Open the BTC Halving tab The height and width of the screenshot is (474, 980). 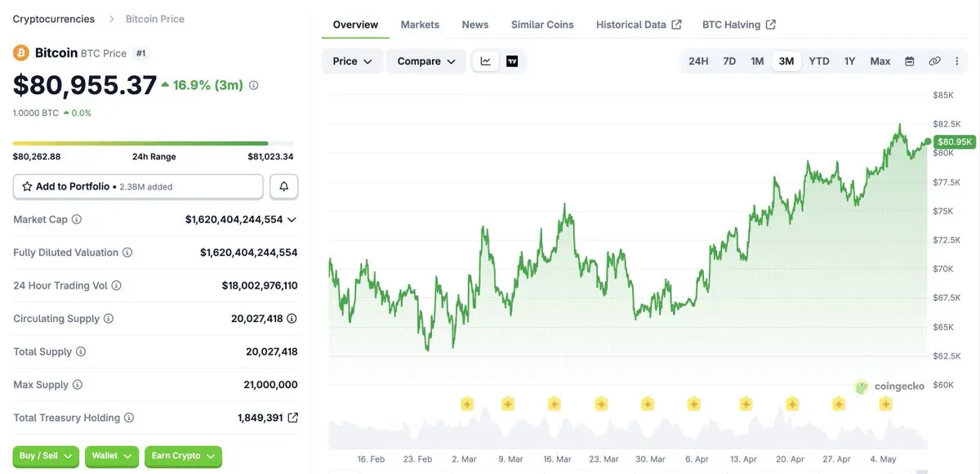(739, 25)
